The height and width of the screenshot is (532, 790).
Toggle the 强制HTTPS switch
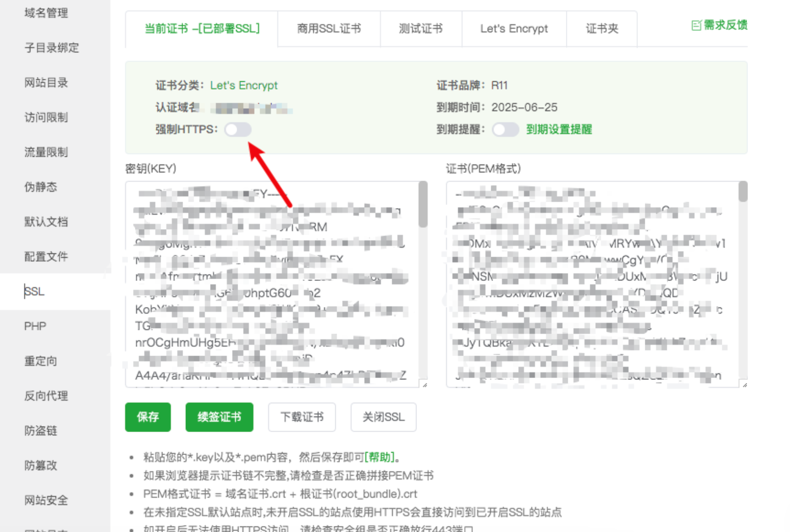238,129
